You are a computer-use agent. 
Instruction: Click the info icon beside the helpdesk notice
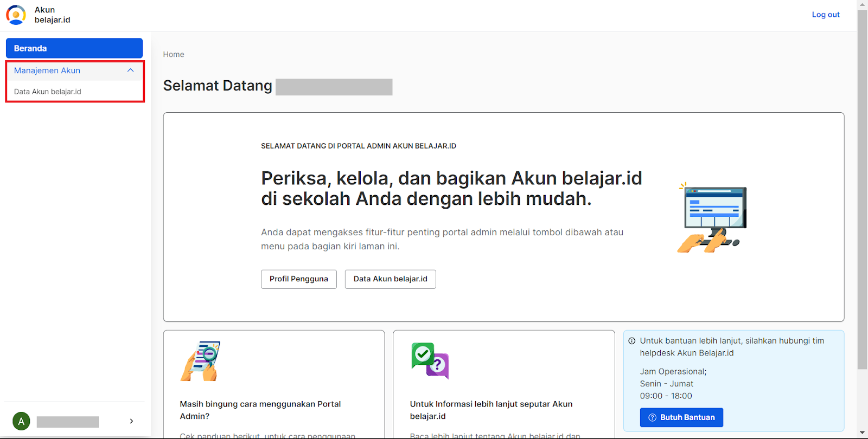pyautogui.click(x=632, y=341)
